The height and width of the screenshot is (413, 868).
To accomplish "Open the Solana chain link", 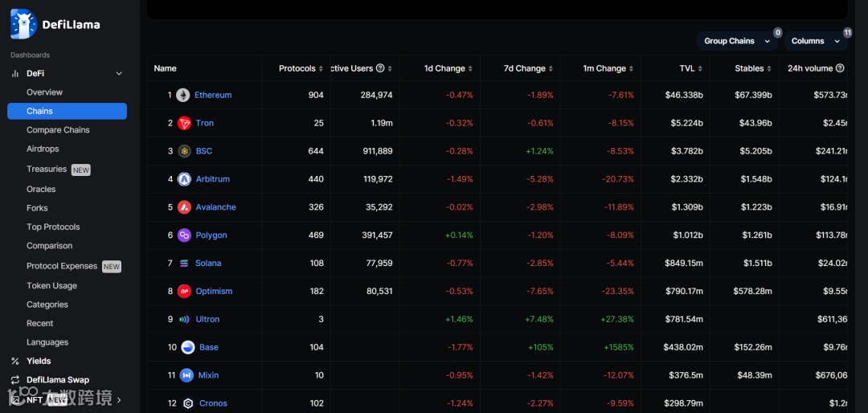I will click(208, 263).
